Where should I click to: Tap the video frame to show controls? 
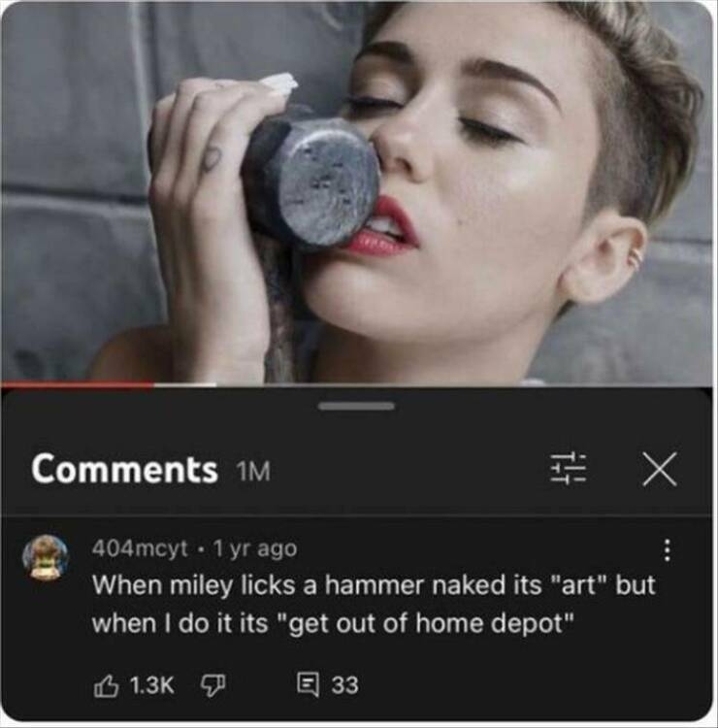point(356,191)
